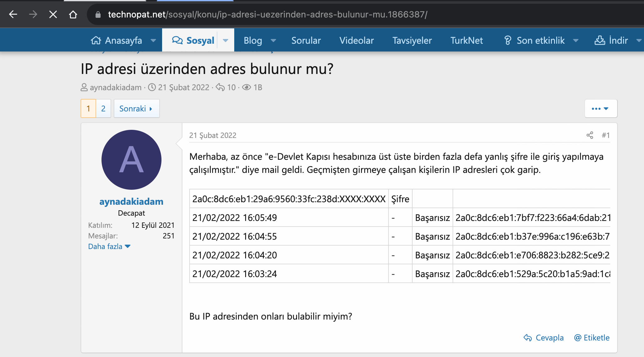Click the Etiketle mention button

click(592, 338)
